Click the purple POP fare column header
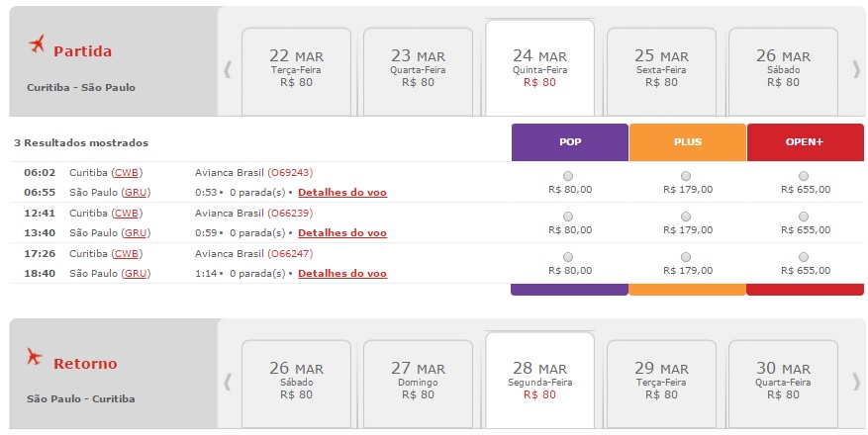This screenshot has width=868, height=435. [570, 142]
